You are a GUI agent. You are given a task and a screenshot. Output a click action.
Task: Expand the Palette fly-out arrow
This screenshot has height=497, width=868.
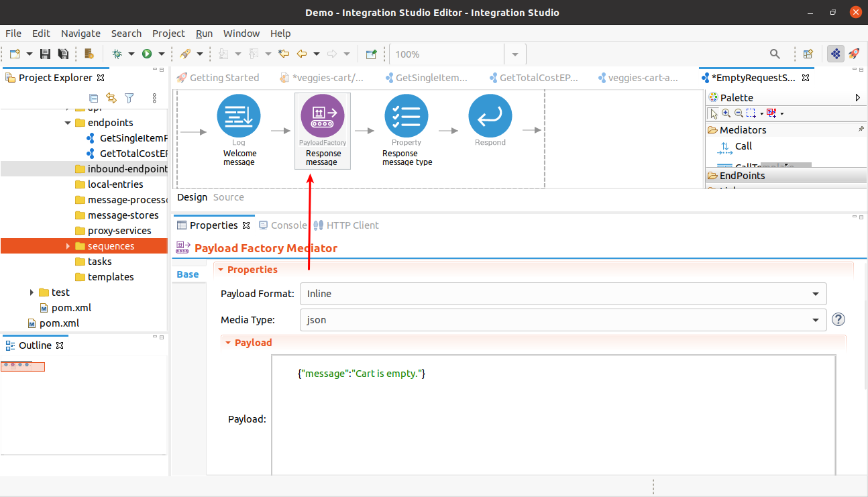click(x=858, y=98)
